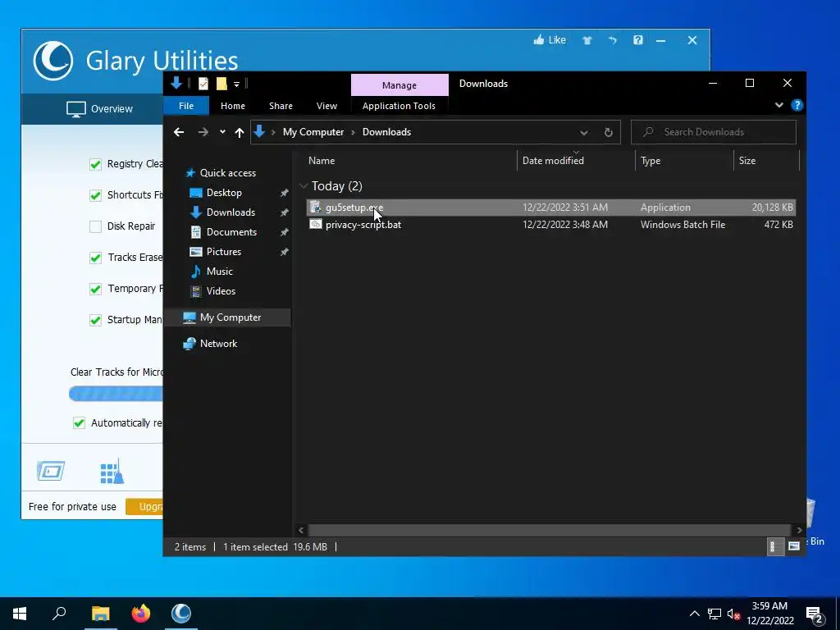Open the address bar history dropdown
This screenshot has height=630, width=840.
pyautogui.click(x=584, y=132)
